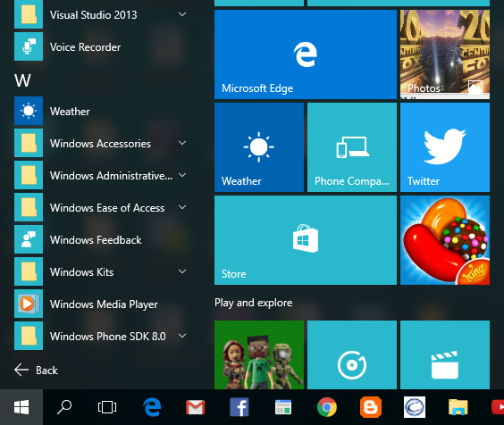Launch Google Chrome from the taskbar
The height and width of the screenshot is (425, 504).
pyautogui.click(x=327, y=407)
